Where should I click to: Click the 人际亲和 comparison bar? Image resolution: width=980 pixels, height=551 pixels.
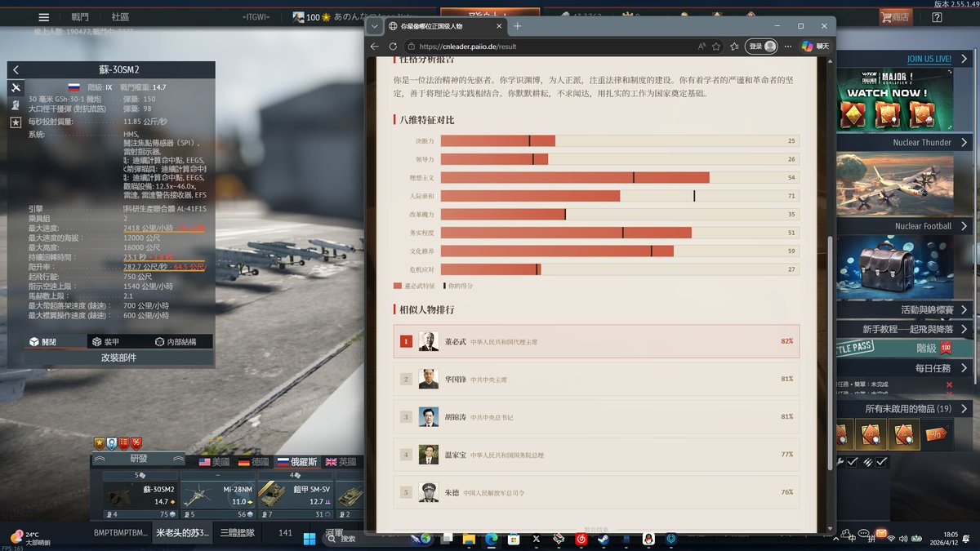pos(620,196)
